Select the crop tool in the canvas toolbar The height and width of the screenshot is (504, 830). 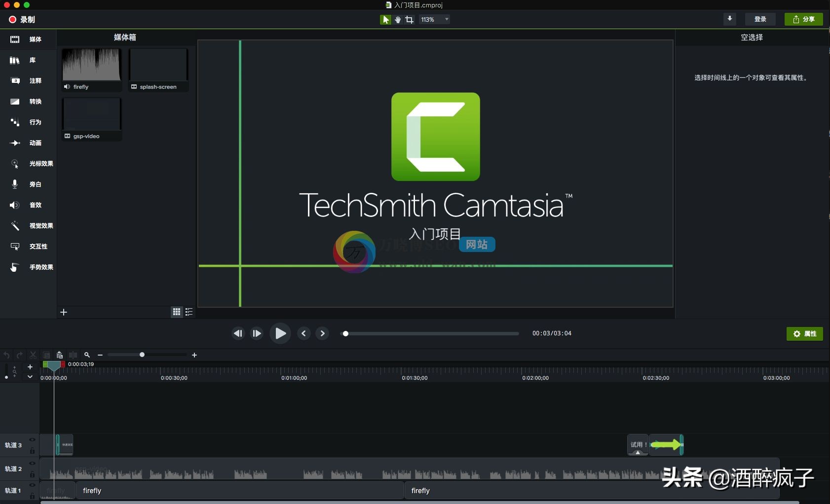[x=410, y=20]
